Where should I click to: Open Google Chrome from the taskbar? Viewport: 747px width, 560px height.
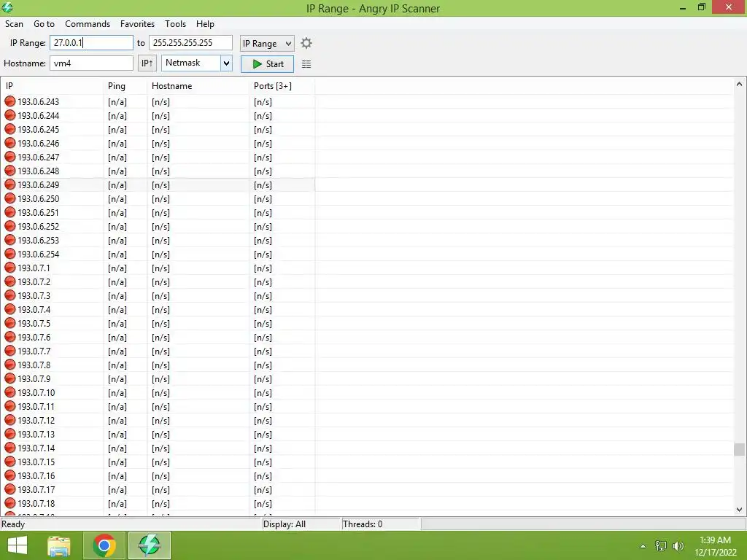tap(104, 545)
